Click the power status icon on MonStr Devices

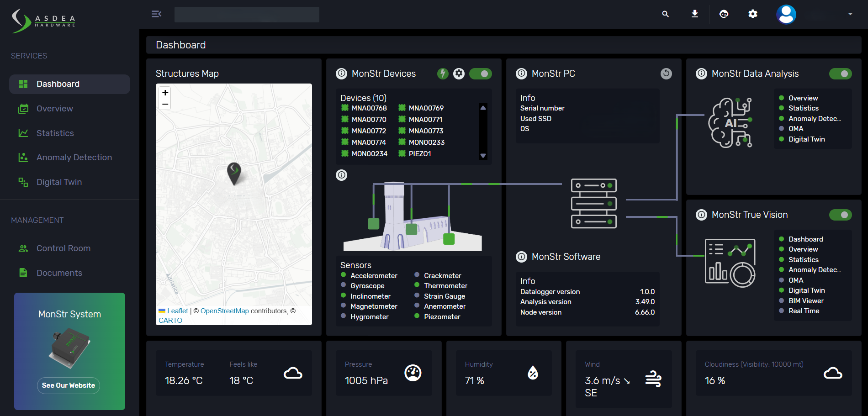click(x=442, y=74)
